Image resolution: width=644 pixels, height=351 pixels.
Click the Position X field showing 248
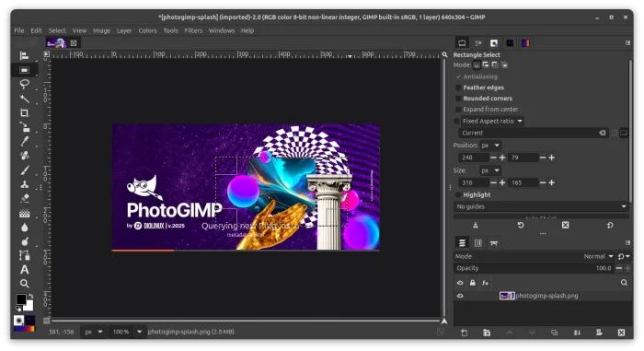click(x=473, y=158)
